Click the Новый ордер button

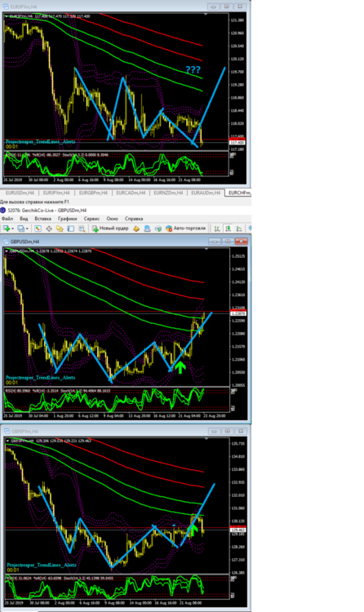click(110, 228)
